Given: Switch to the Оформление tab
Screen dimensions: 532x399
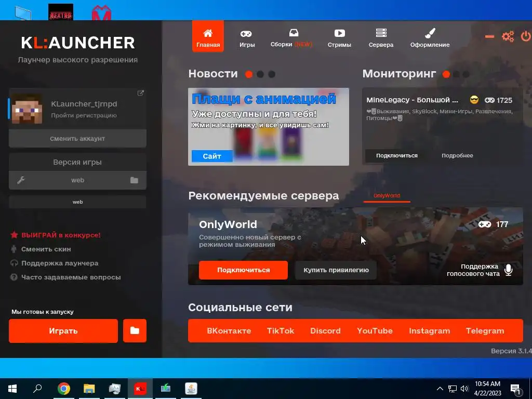Looking at the screenshot, I should coord(430,38).
